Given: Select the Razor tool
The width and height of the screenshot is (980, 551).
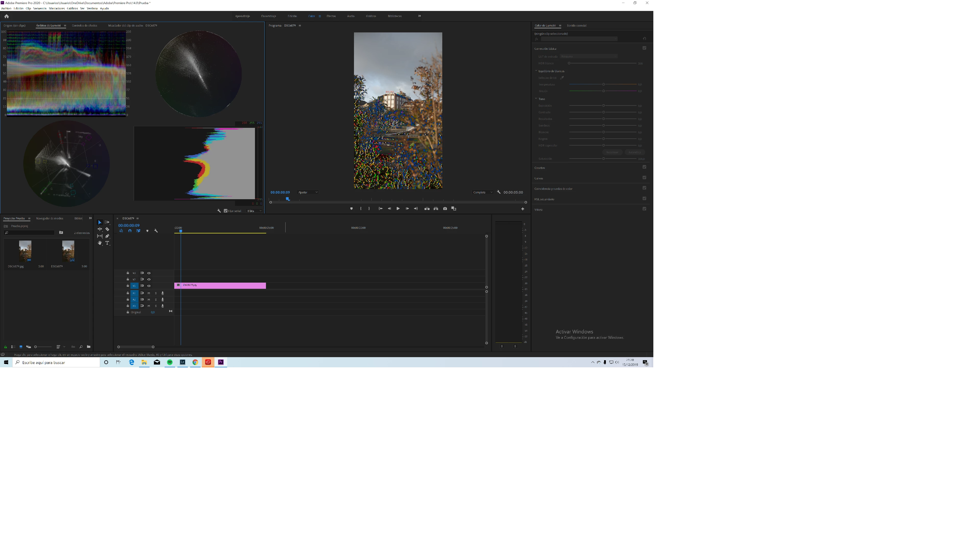Looking at the screenshot, I should [107, 229].
